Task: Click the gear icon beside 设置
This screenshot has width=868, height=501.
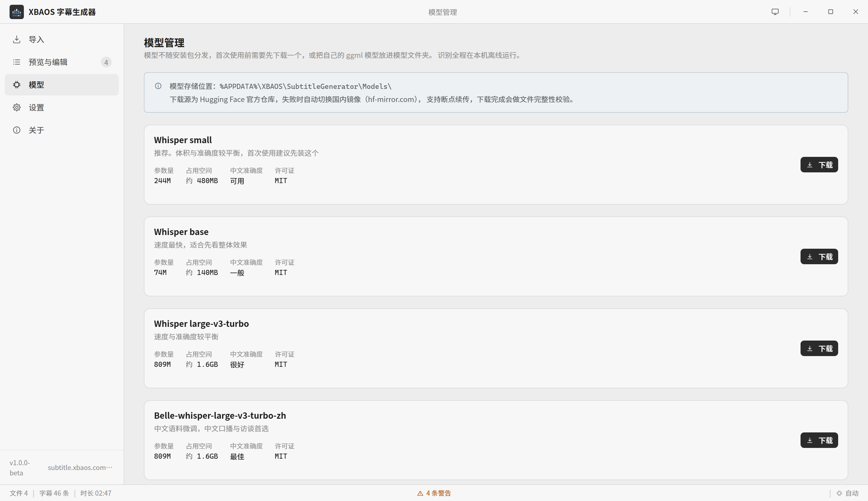Action: pos(16,107)
